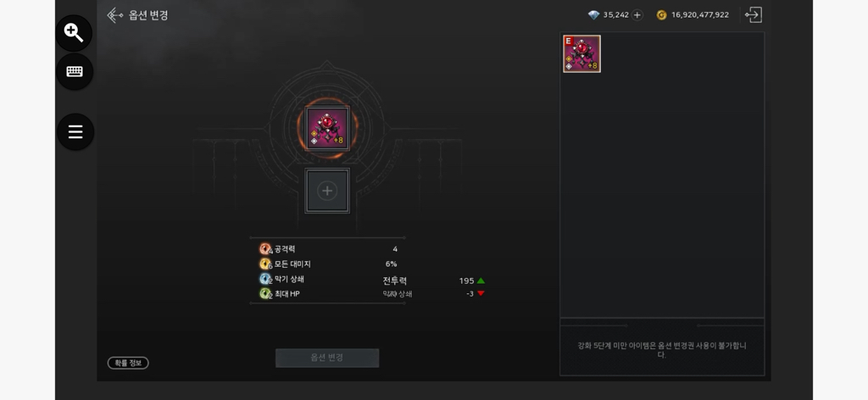Click the green up arrow by 195

click(481, 281)
